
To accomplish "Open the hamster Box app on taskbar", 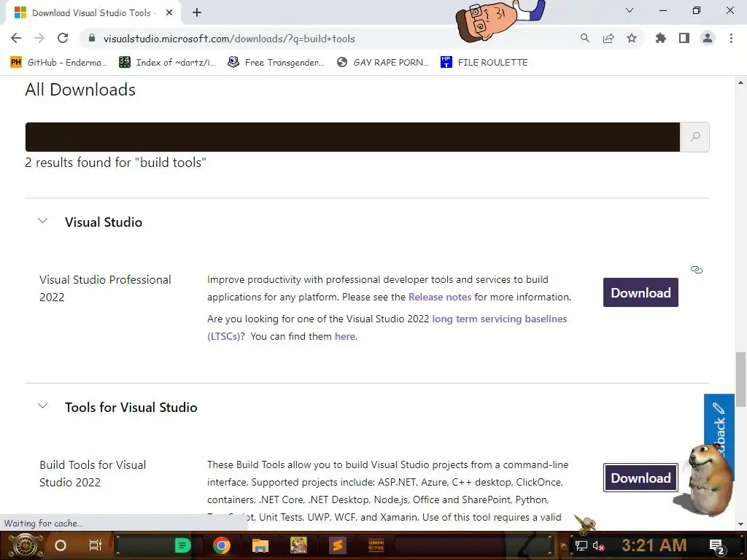I will pos(298,545).
